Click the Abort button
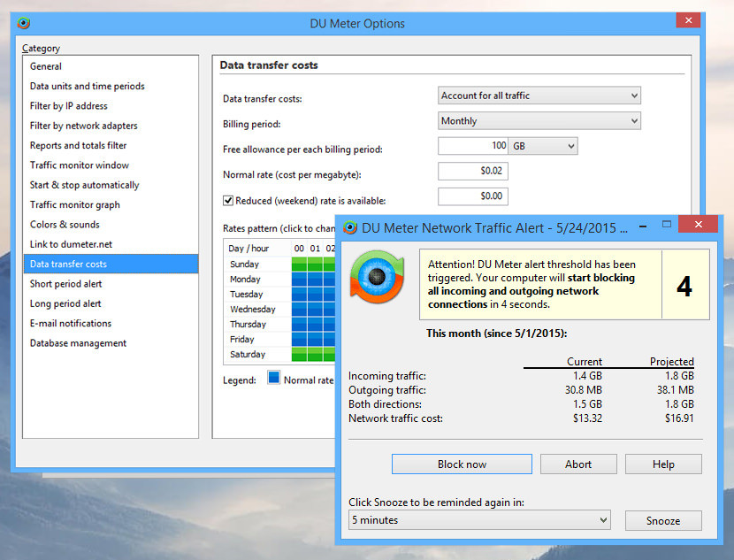Image resolution: width=734 pixels, height=560 pixels. coord(578,464)
